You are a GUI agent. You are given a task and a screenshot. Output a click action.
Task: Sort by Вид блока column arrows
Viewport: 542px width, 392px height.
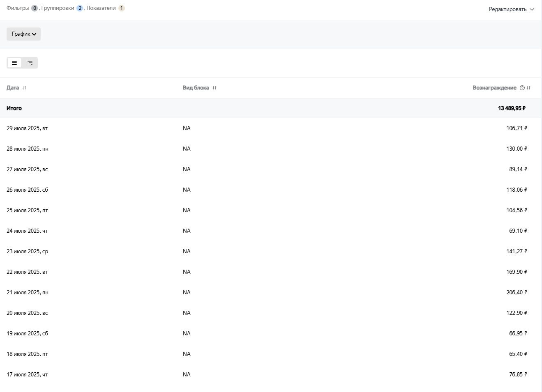214,88
